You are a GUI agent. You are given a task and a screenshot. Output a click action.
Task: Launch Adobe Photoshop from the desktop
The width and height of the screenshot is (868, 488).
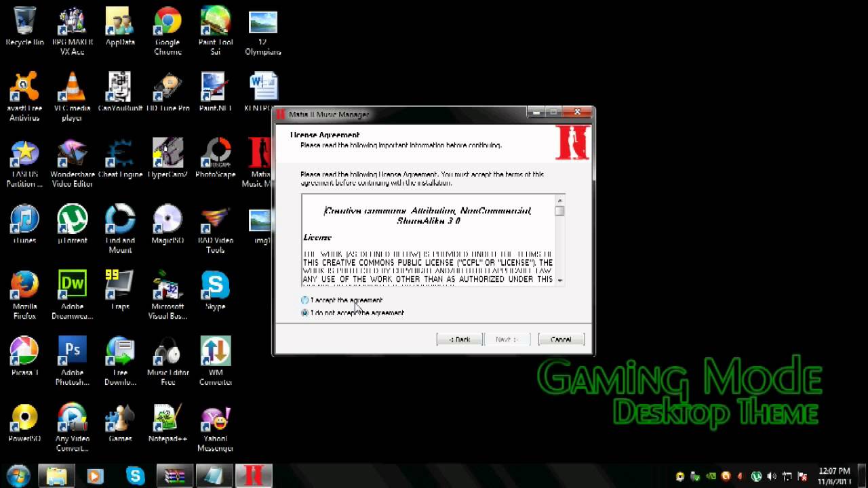(x=73, y=361)
